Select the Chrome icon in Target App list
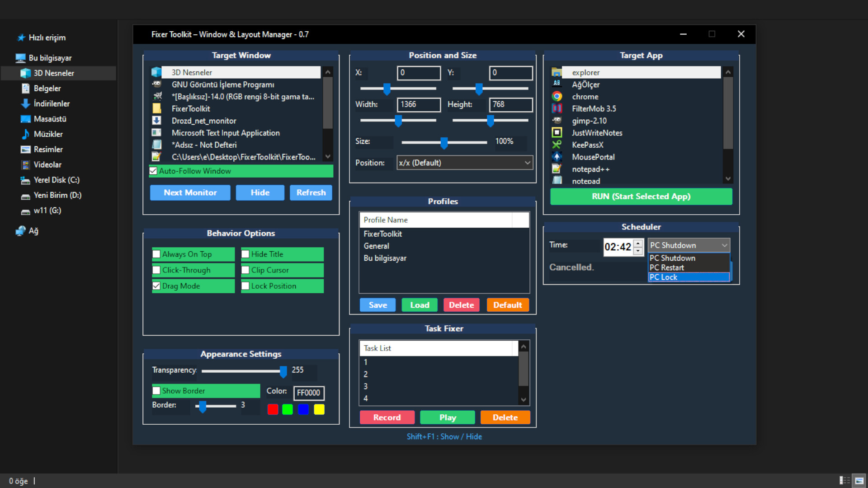868x488 pixels. [x=557, y=96]
